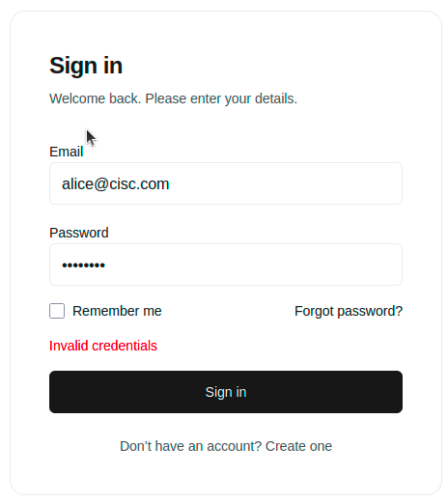Click the Welcome back subtitle text

pyautogui.click(x=173, y=98)
